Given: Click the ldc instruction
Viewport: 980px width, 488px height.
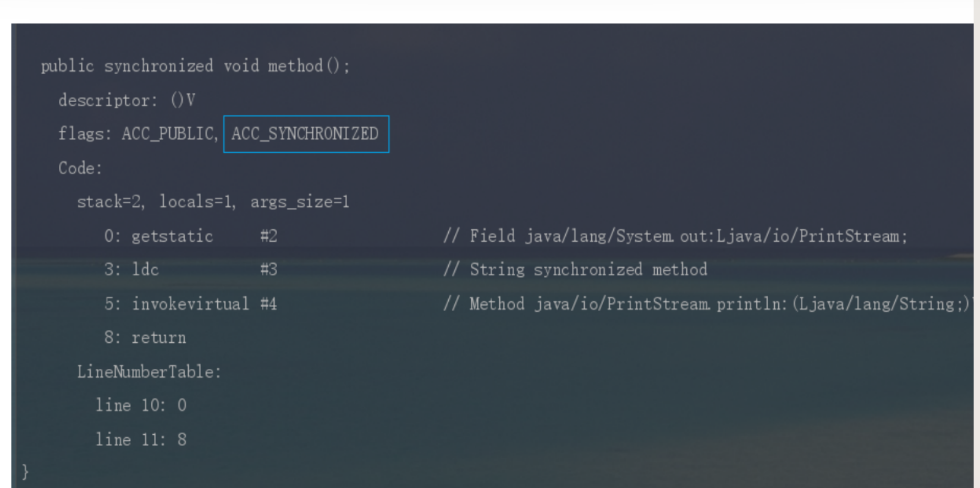Looking at the screenshot, I should [x=145, y=270].
